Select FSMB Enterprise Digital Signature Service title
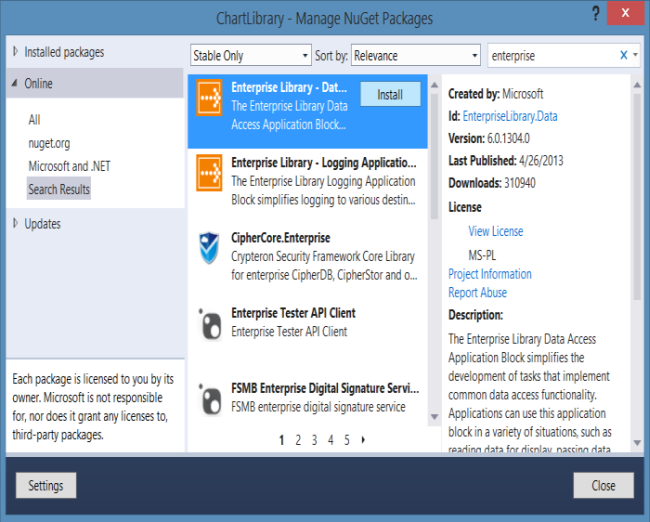 (325, 388)
